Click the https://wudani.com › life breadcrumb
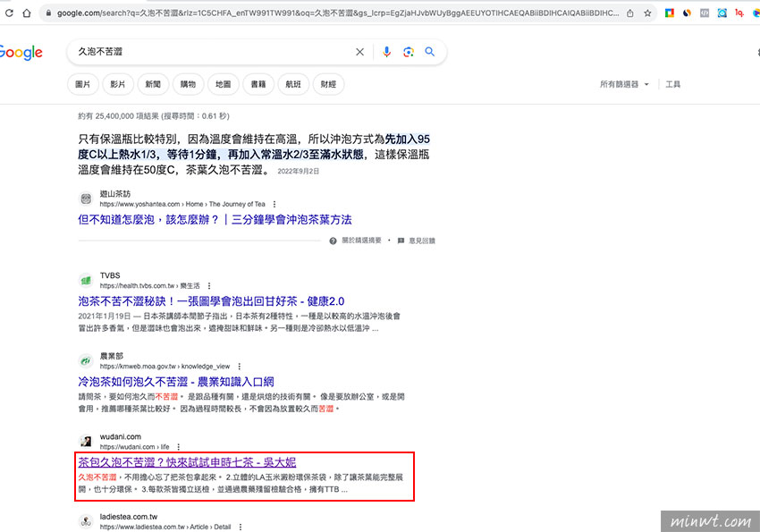760x532 pixels. [135, 447]
